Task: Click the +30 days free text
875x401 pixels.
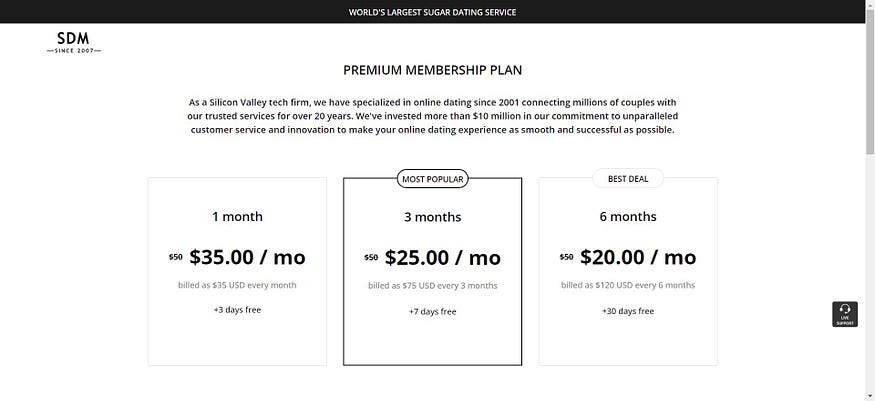Action: pos(628,311)
